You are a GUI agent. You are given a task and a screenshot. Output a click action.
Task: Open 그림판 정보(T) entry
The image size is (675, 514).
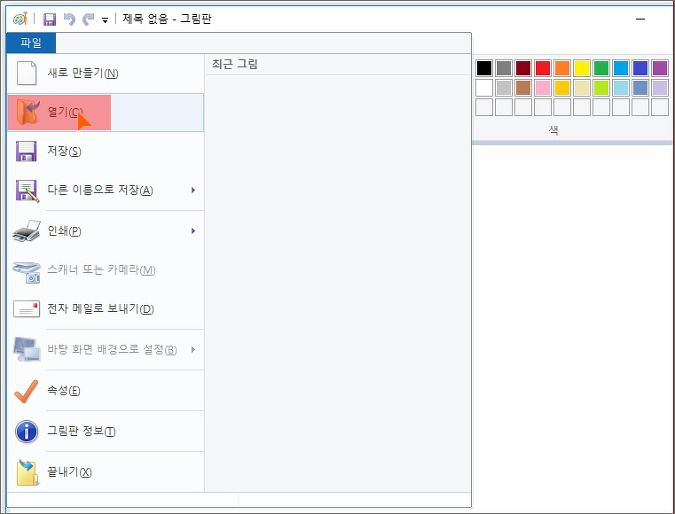tap(105, 431)
